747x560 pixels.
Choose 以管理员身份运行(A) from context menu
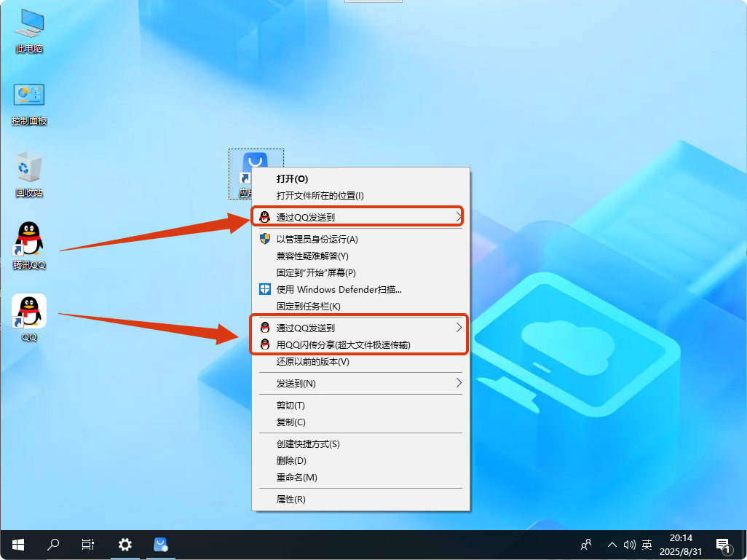317,239
